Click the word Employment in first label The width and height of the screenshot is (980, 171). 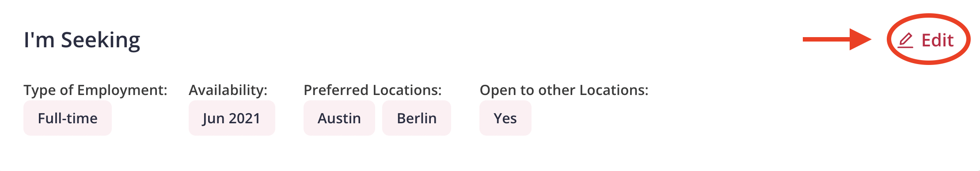pyautogui.click(x=122, y=91)
